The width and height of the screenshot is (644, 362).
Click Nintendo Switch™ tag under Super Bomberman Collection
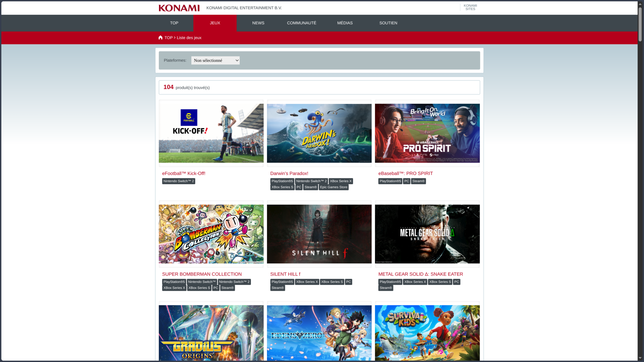pyautogui.click(x=202, y=282)
